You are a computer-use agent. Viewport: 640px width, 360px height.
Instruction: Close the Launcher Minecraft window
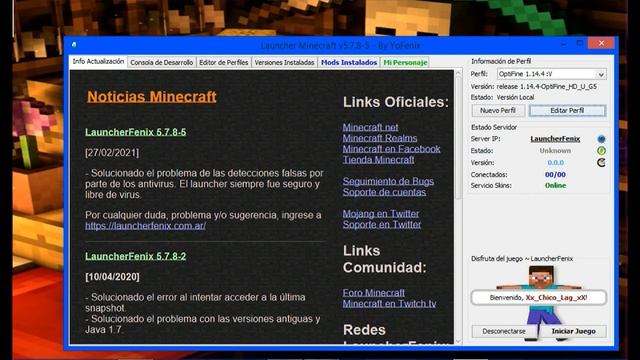point(601,43)
